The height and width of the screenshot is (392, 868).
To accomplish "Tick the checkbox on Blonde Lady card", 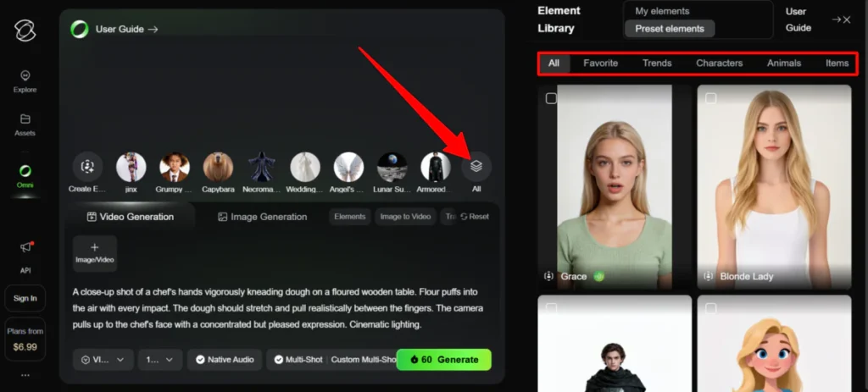I will (710, 98).
